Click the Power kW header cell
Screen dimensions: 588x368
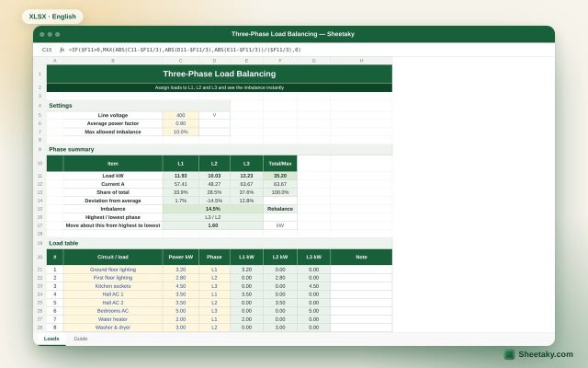[181, 258]
